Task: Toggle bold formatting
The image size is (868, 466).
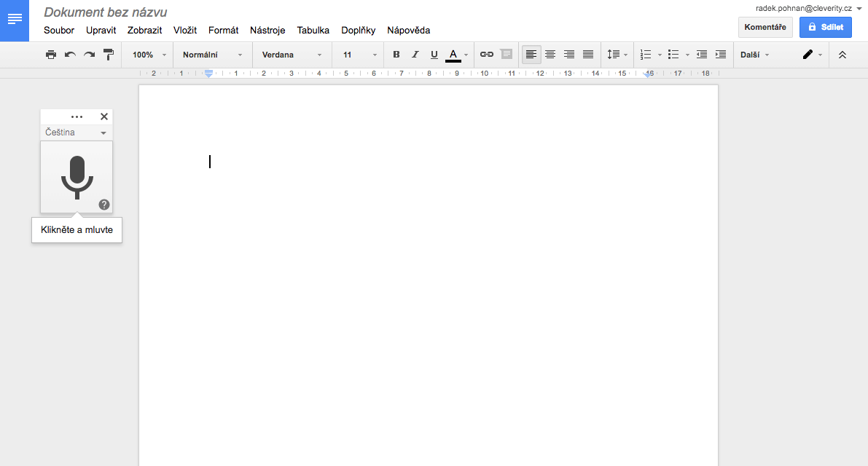Action: [x=396, y=55]
